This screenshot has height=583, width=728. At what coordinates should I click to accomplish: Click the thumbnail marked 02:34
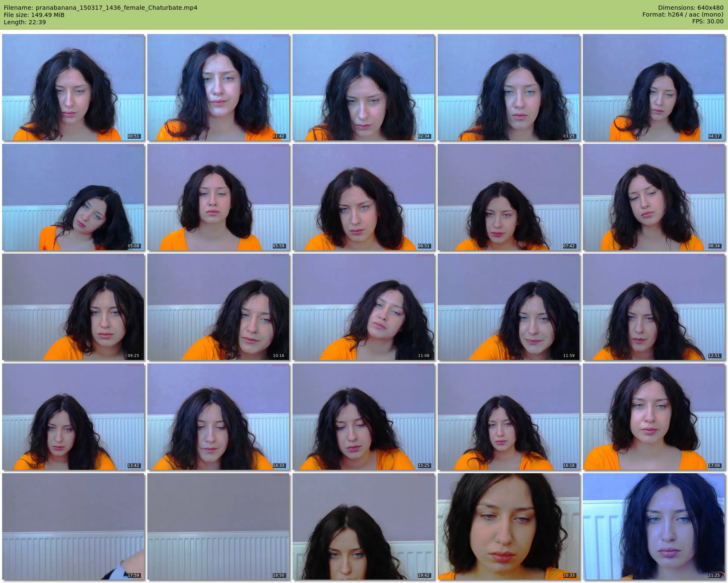coord(364,87)
